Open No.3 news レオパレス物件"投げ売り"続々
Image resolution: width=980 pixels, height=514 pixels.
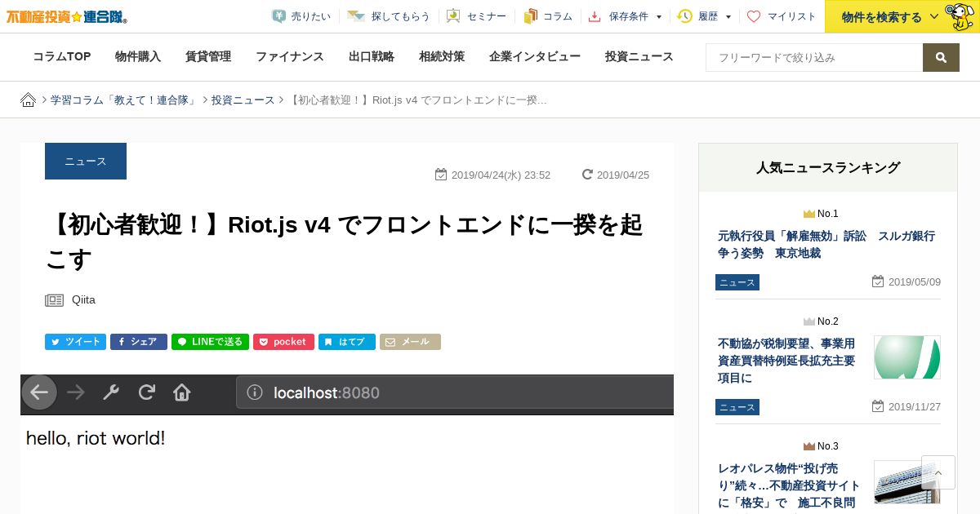[x=789, y=485]
